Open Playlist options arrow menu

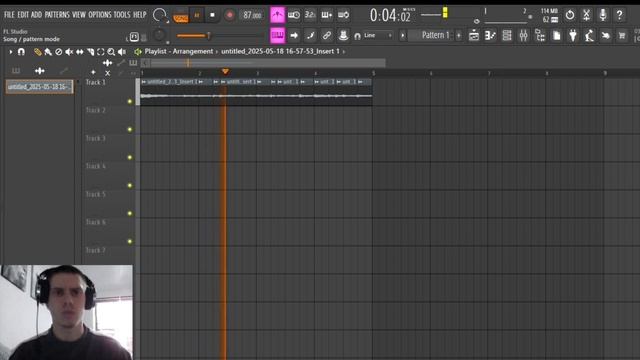[11, 52]
